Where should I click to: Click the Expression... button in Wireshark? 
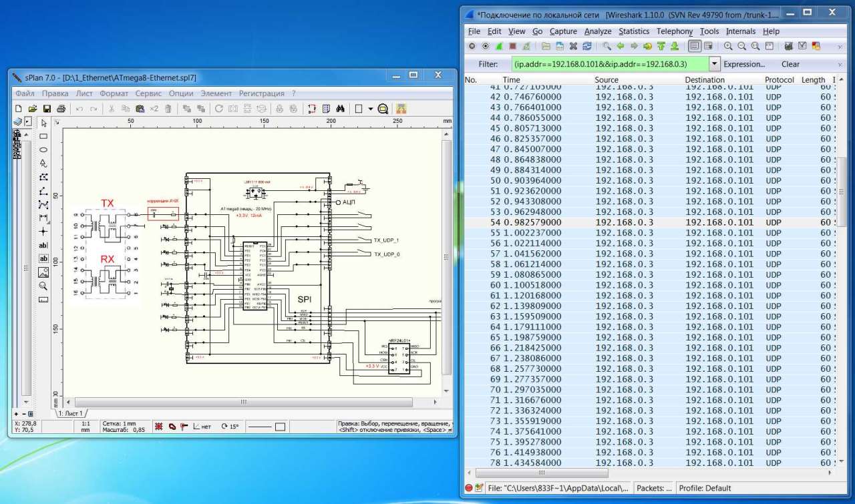click(x=744, y=64)
